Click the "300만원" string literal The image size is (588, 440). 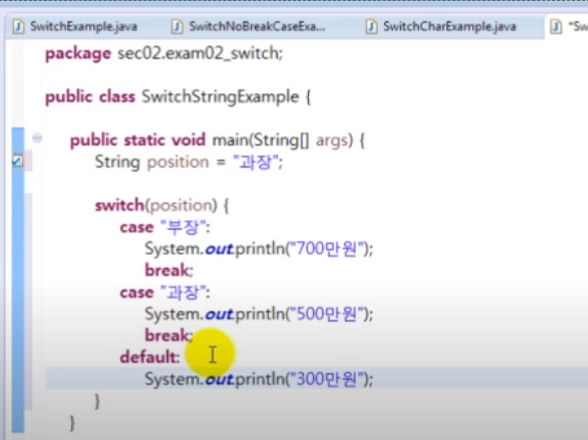(326, 379)
